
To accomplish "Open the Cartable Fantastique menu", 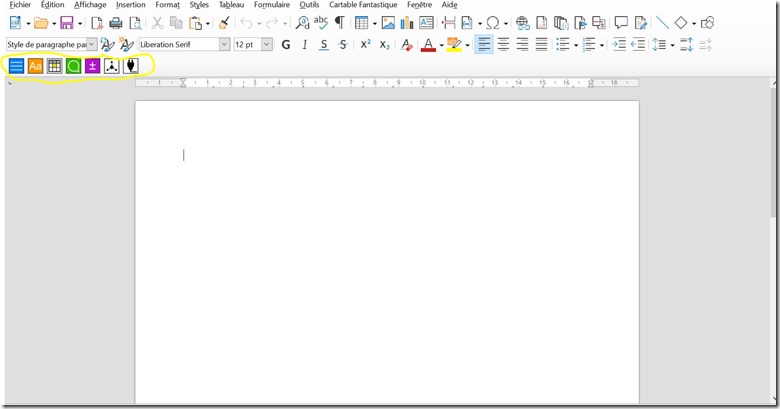I will click(x=363, y=5).
